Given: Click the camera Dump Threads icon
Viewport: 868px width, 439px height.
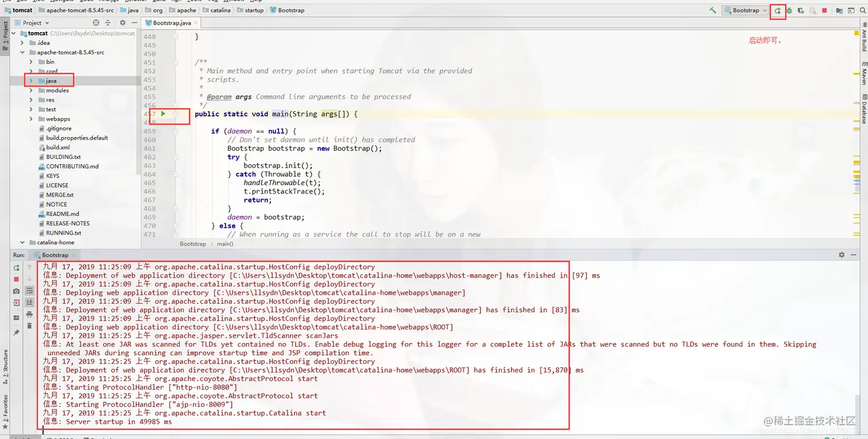Looking at the screenshot, I should [x=16, y=291].
